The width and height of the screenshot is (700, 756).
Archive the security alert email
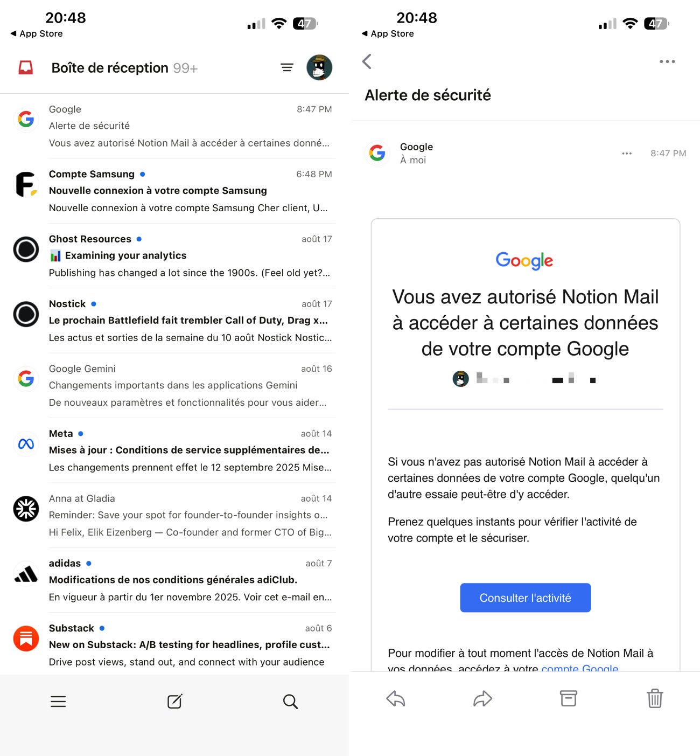pyautogui.click(x=569, y=698)
